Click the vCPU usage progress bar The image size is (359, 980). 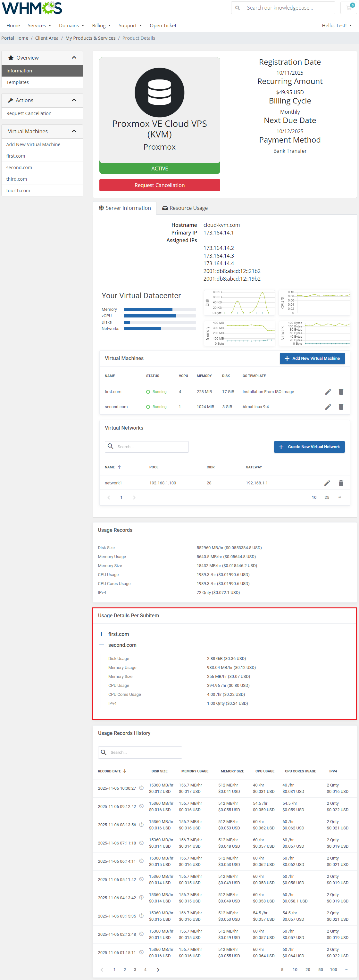coord(160,316)
